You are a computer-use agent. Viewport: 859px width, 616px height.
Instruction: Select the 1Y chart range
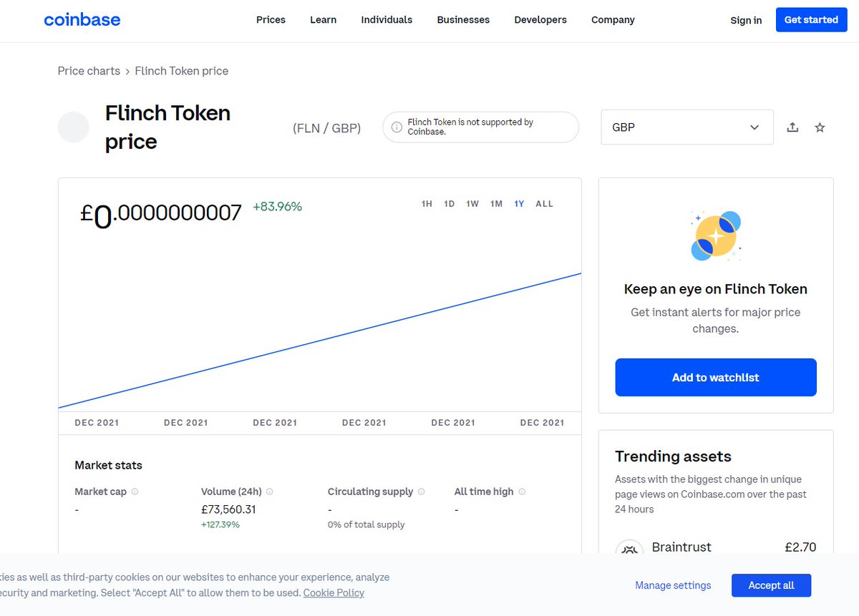pyautogui.click(x=519, y=204)
